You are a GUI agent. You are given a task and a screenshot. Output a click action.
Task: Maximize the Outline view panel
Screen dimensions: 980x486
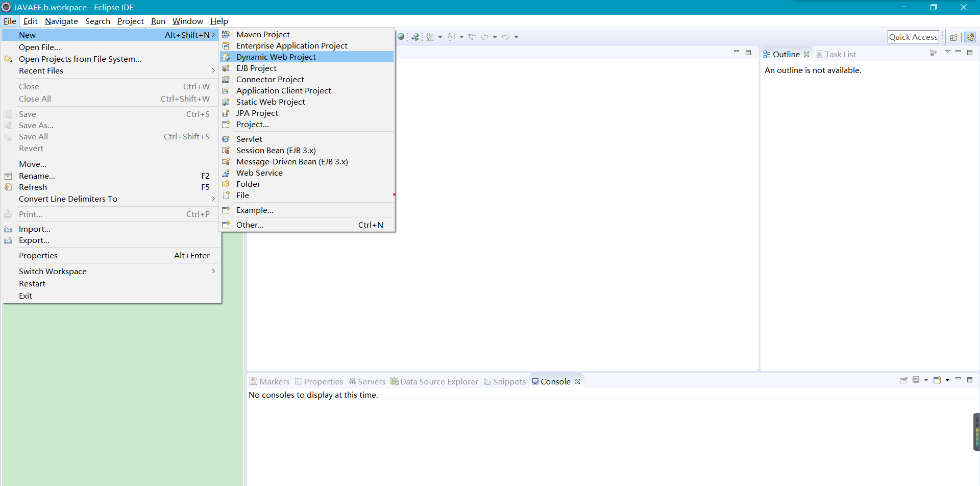tap(970, 52)
